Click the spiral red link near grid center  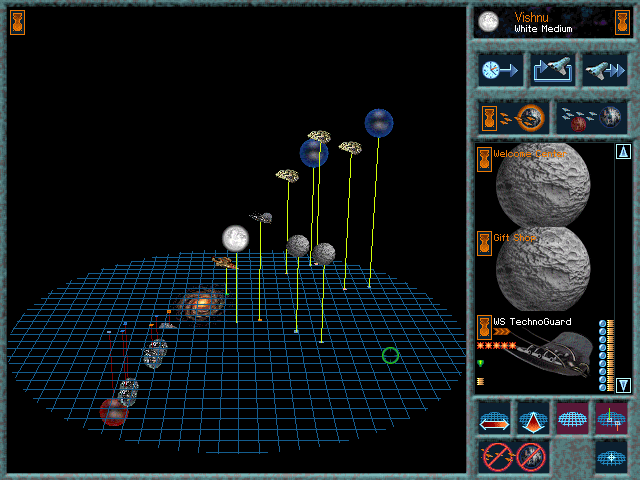201,304
